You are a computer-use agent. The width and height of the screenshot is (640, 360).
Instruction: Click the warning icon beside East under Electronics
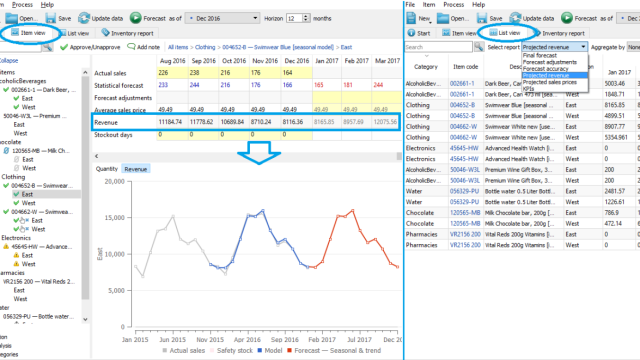(x=16, y=256)
